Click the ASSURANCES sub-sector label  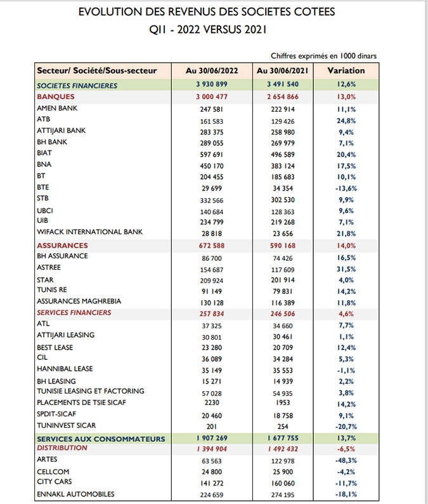point(62,246)
